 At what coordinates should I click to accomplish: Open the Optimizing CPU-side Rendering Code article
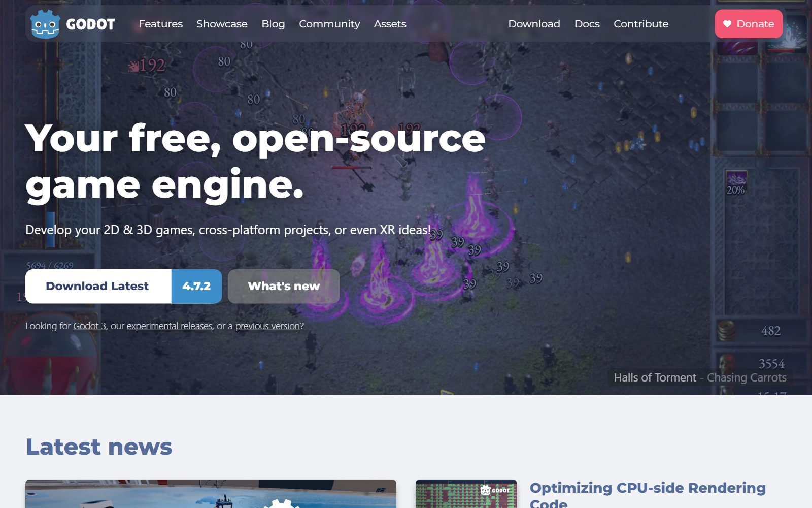coord(648,494)
